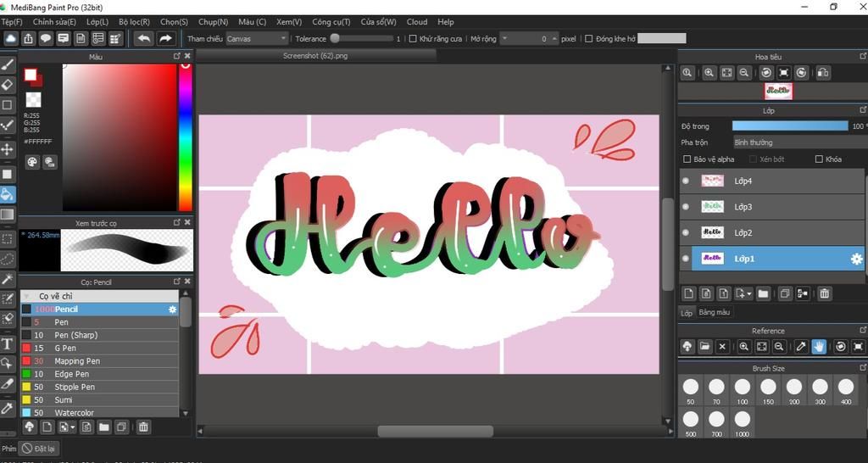Activate hand tool in Reference panel
The image size is (868, 463).
point(819,347)
